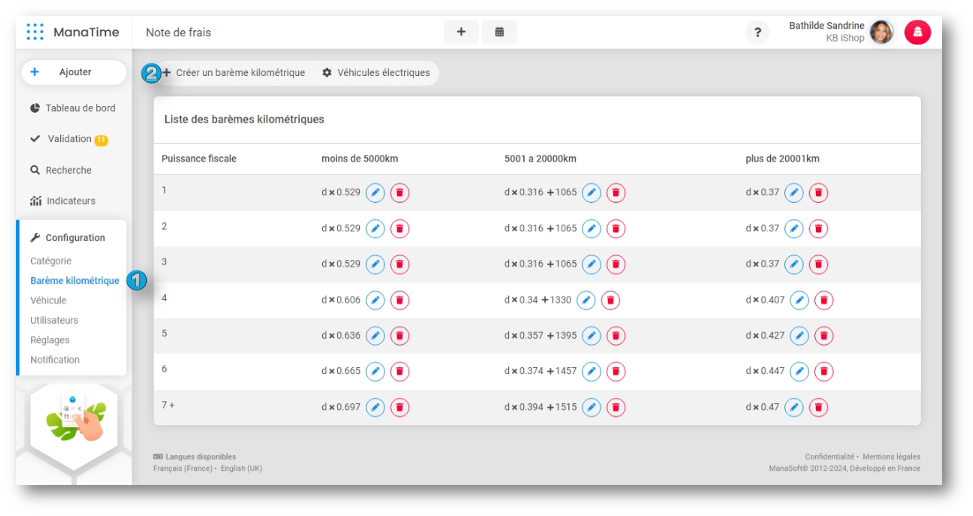973x516 pixels.
Task: Click the Puissance fiscale column header
Action: (199, 159)
